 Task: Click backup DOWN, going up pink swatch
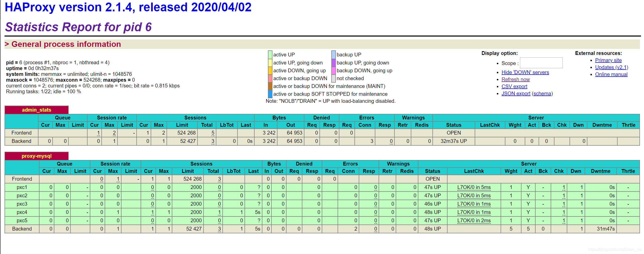click(x=334, y=71)
